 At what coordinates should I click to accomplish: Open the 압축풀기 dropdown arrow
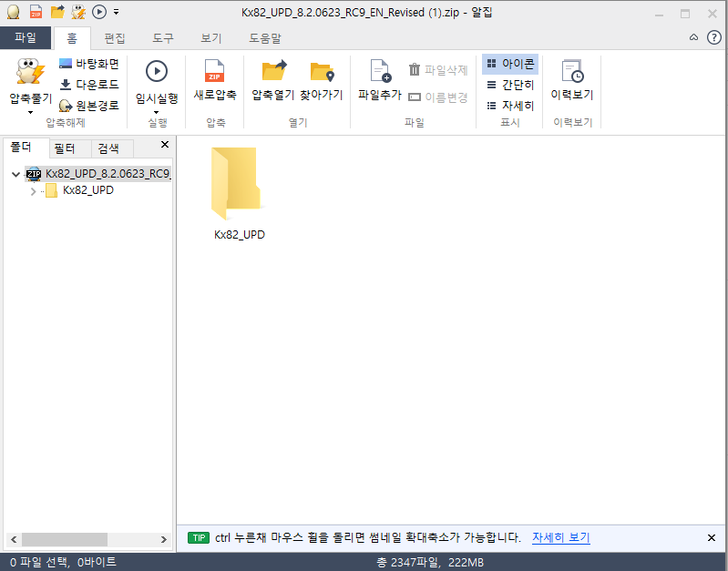pyautogui.click(x=31, y=112)
